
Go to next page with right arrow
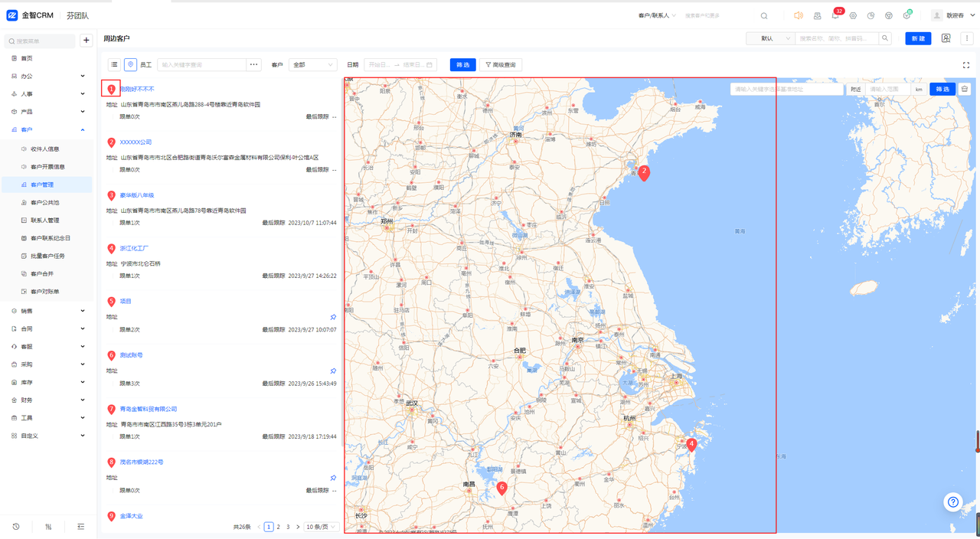(x=298, y=527)
